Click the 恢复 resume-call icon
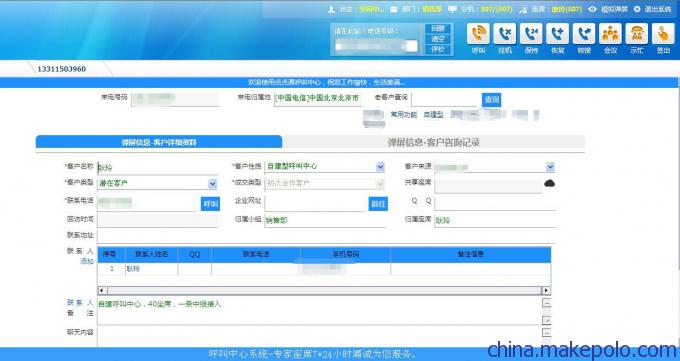Viewport: 680px width, 361px height. pos(557,33)
